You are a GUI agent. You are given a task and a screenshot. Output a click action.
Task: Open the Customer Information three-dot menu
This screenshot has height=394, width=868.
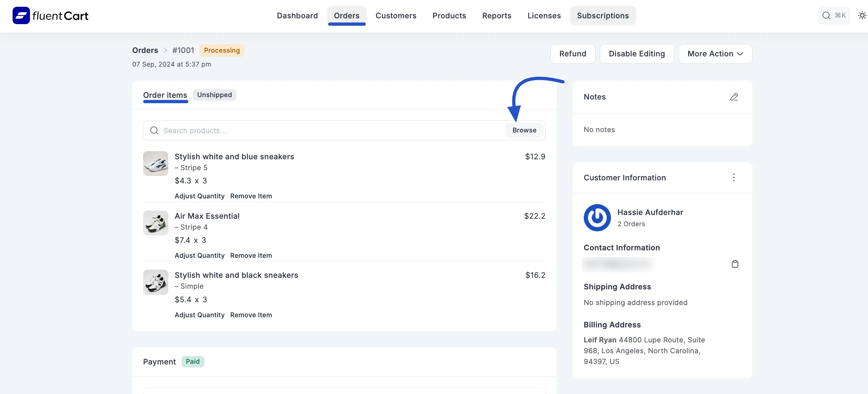click(x=734, y=177)
